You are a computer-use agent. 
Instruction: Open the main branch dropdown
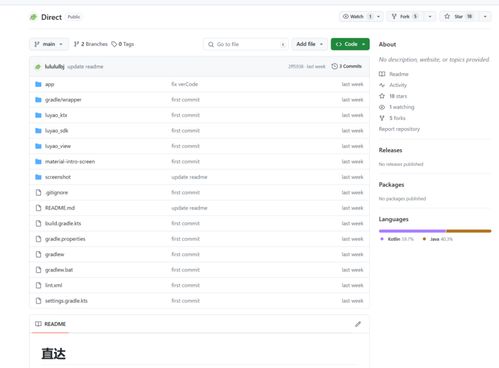[x=49, y=44]
